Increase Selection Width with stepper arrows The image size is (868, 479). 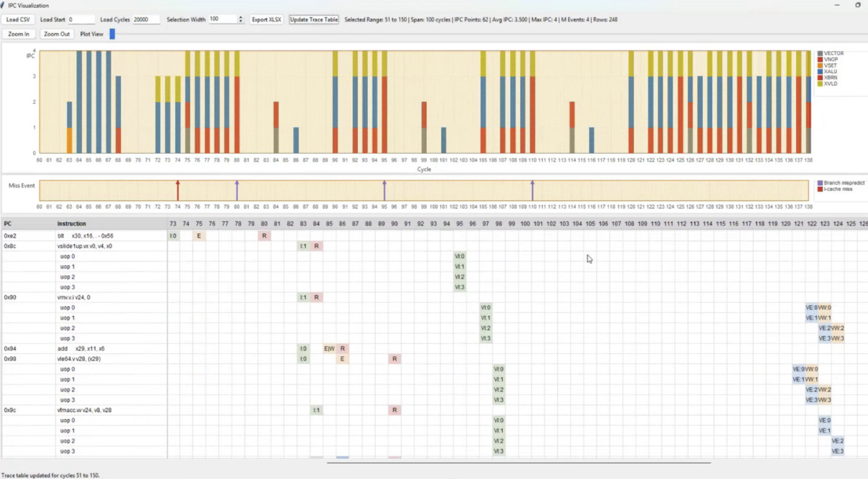click(241, 17)
